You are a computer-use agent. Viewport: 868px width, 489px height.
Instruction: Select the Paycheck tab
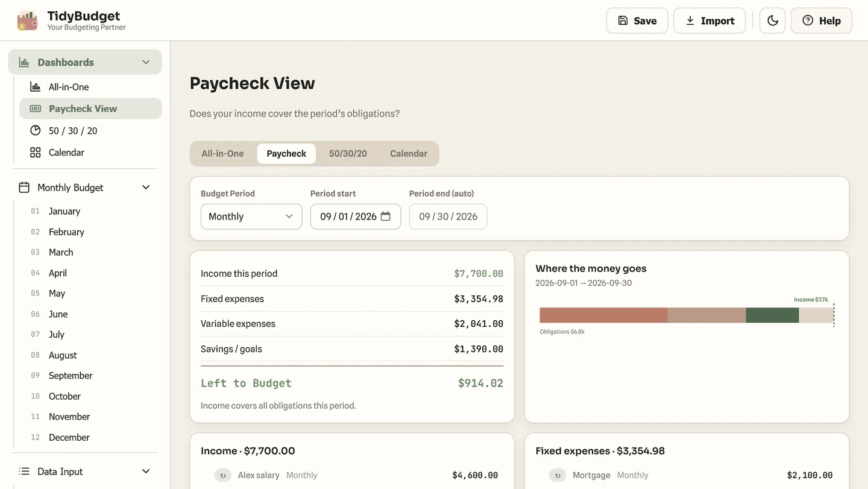pos(286,154)
